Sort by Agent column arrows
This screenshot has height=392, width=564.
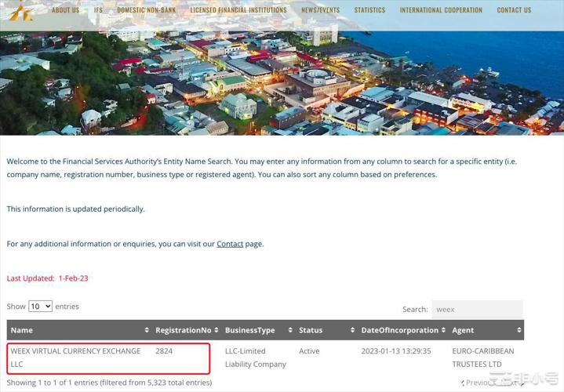pos(519,330)
